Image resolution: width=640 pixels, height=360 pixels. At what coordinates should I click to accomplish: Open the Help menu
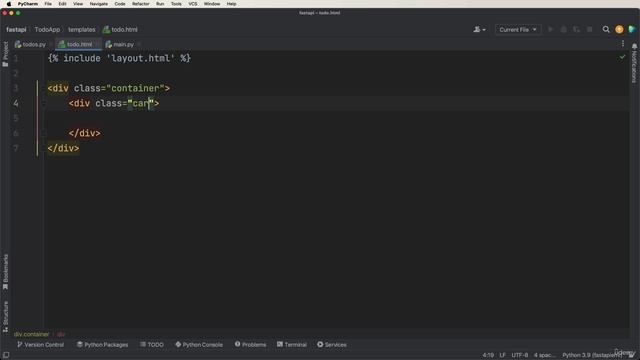(x=231, y=4)
